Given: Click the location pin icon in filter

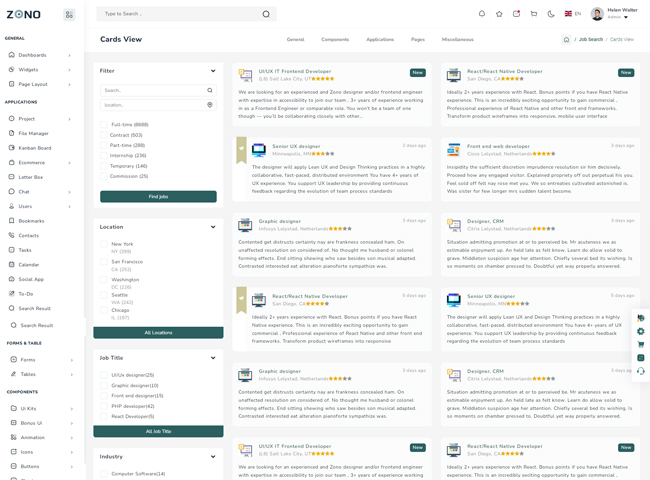Looking at the screenshot, I should [210, 104].
